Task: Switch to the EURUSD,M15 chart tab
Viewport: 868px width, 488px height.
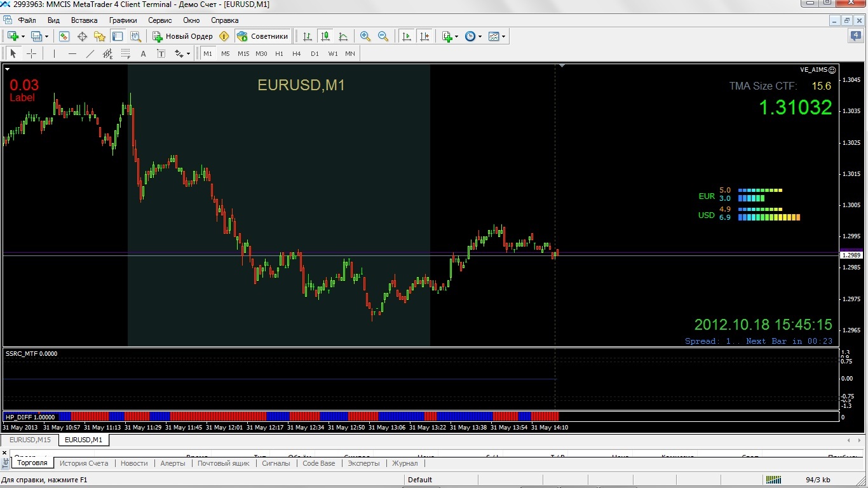Action: (x=30, y=440)
